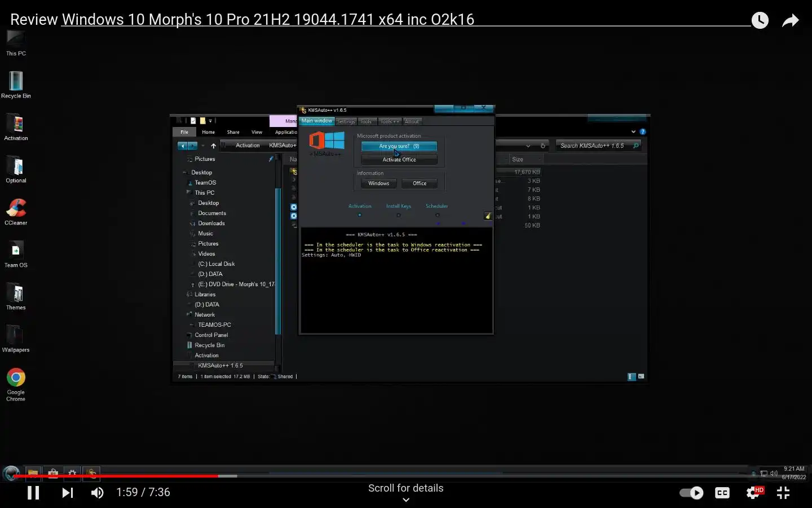Open Team OS desktop shortcut

(x=16, y=254)
